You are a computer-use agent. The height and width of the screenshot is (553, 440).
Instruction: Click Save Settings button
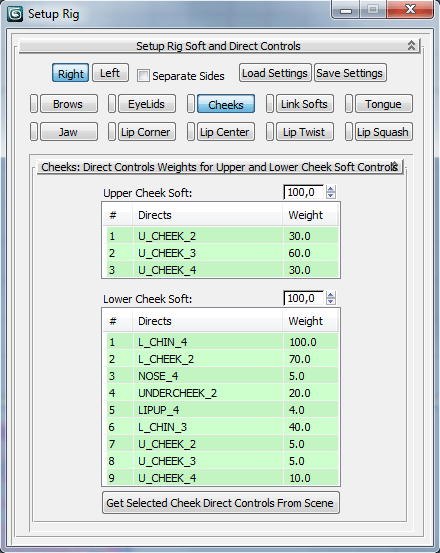(350, 73)
